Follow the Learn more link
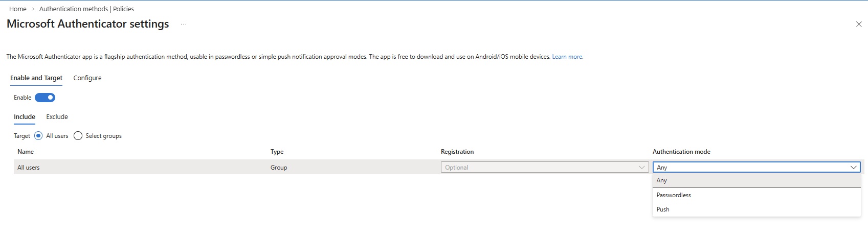 coord(567,57)
